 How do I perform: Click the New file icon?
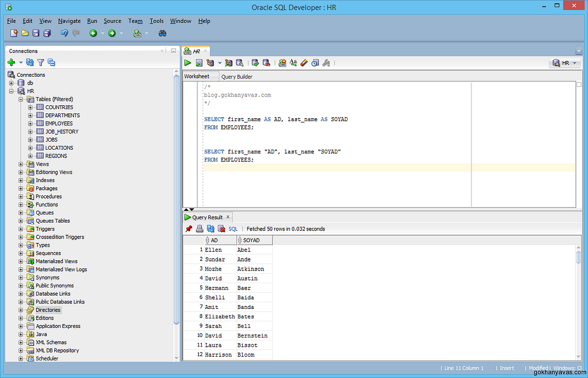click(14, 33)
